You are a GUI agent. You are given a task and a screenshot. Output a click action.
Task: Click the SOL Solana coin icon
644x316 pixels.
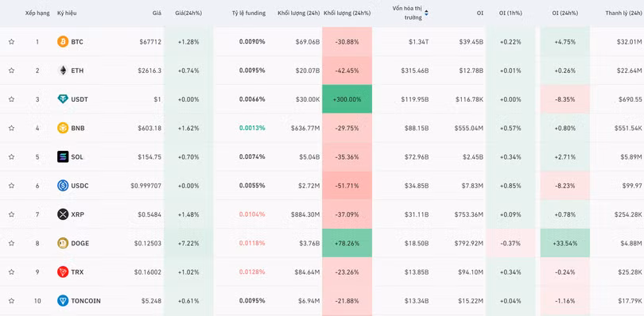63,156
